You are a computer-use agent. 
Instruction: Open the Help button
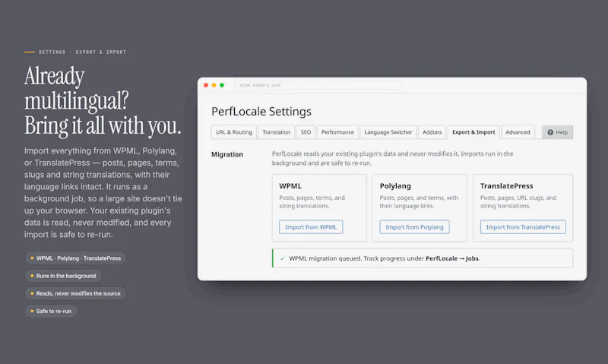point(557,132)
